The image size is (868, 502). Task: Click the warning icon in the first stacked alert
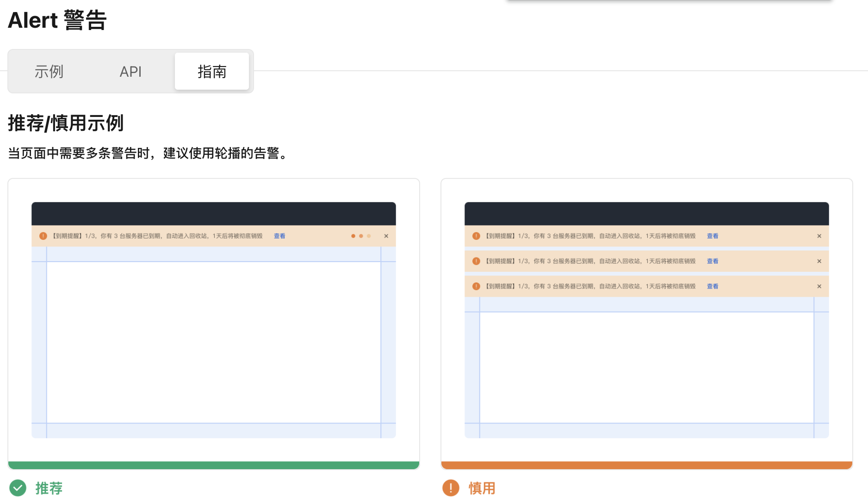pos(476,236)
